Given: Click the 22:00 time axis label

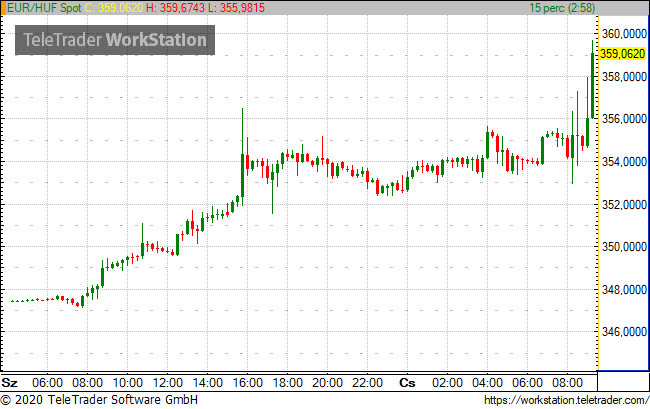Looking at the screenshot, I should (367, 382).
